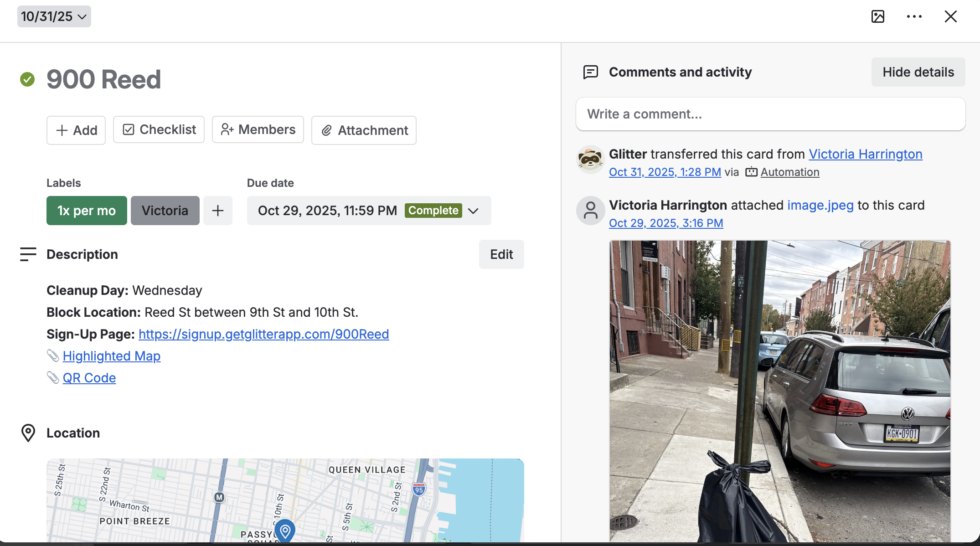The height and width of the screenshot is (546, 980).
Task: Click the Glitter raccoon avatar
Action: pyautogui.click(x=590, y=160)
